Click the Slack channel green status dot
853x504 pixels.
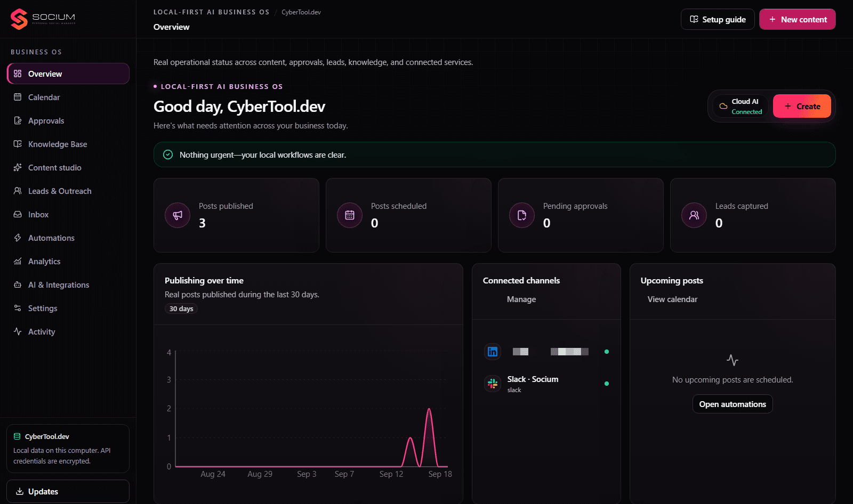pos(607,384)
